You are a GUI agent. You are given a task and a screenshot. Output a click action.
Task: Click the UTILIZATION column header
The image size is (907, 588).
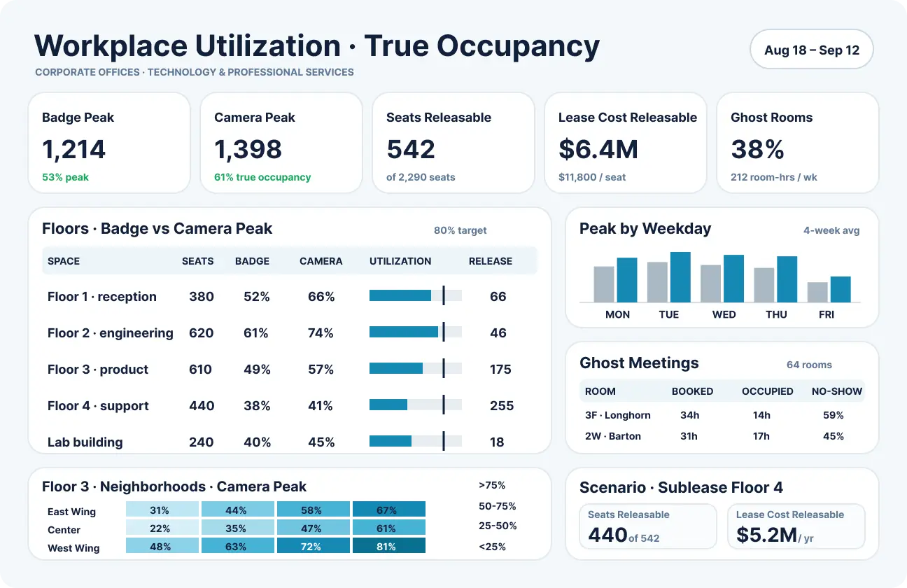tap(400, 261)
